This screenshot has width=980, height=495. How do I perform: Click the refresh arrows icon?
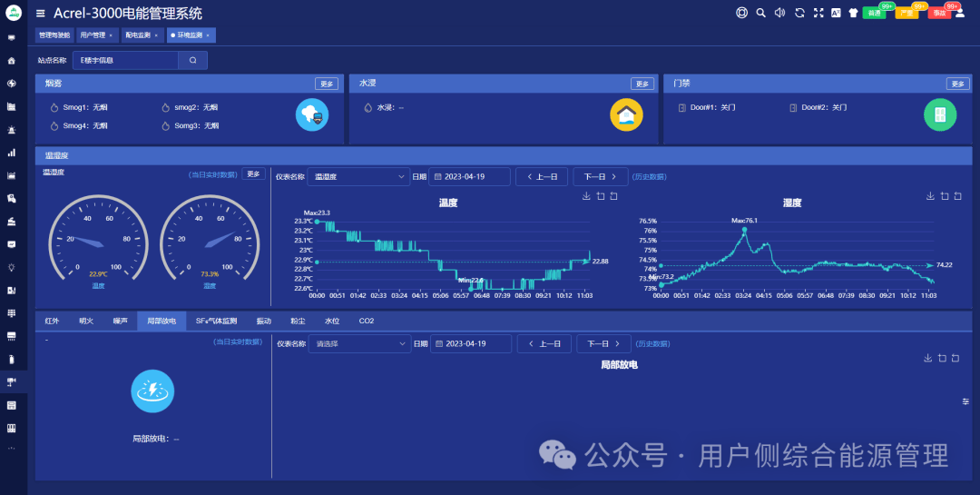pyautogui.click(x=799, y=13)
